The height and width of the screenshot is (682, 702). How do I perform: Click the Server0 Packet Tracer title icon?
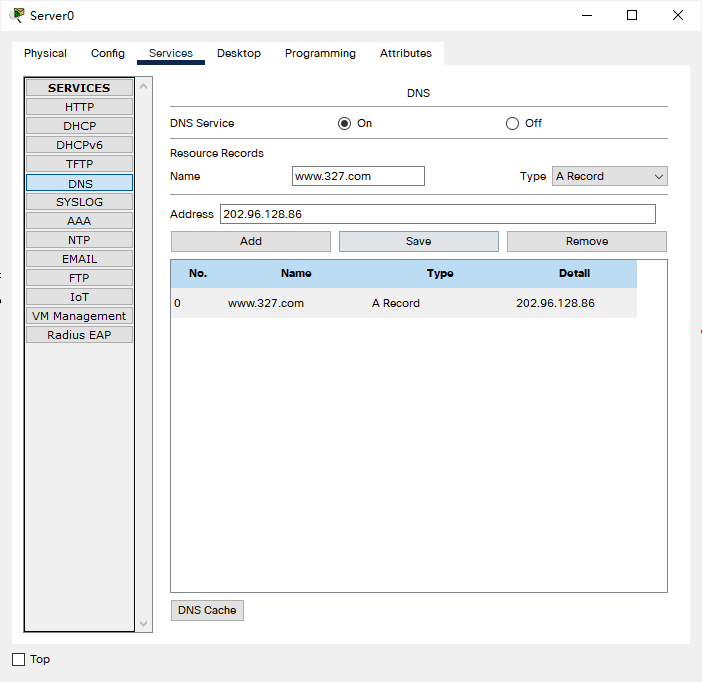pos(17,15)
